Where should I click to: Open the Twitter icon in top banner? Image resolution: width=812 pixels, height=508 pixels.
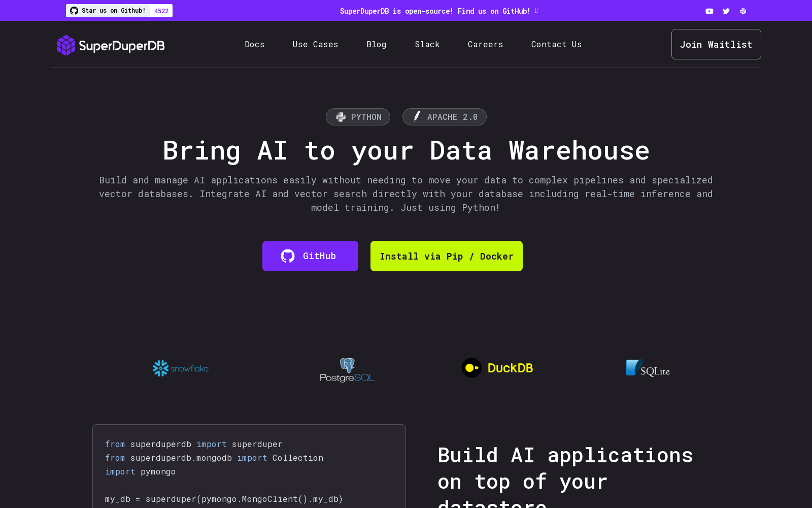(x=726, y=11)
